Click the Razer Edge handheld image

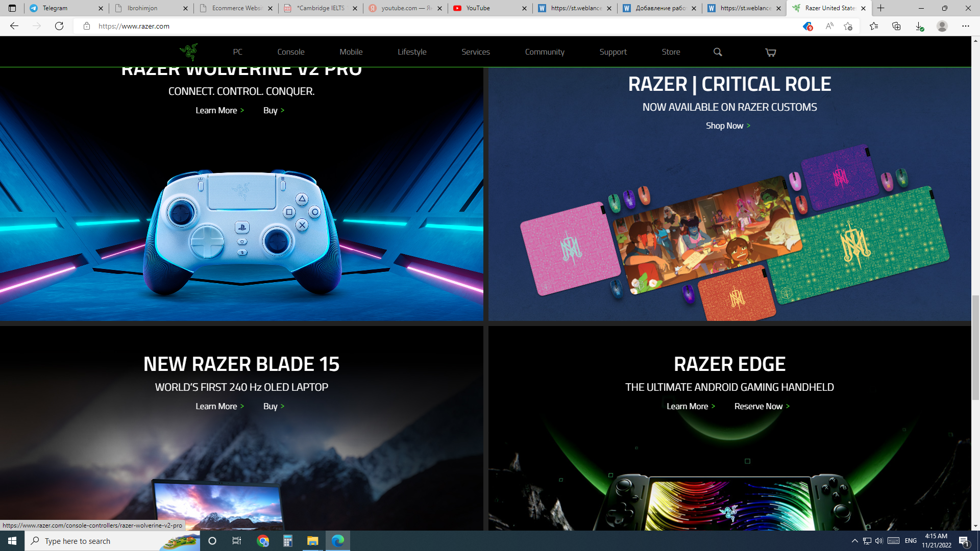coord(730,503)
